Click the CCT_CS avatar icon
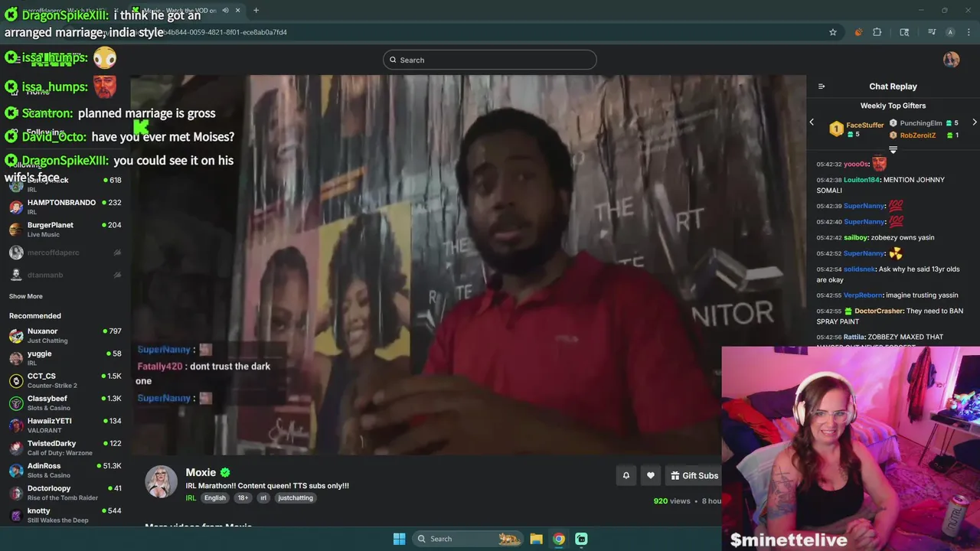The height and width of the screenshot is (551, 980). [16, 380]
